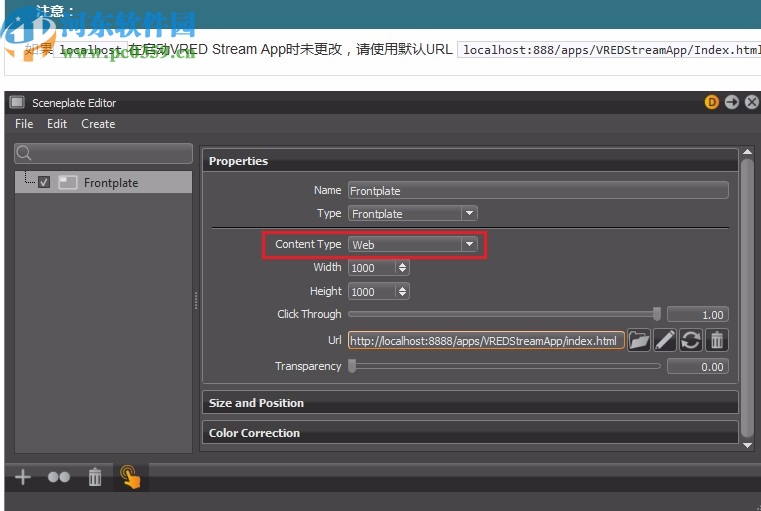Collapse the Properties section header

pos(470,161)
